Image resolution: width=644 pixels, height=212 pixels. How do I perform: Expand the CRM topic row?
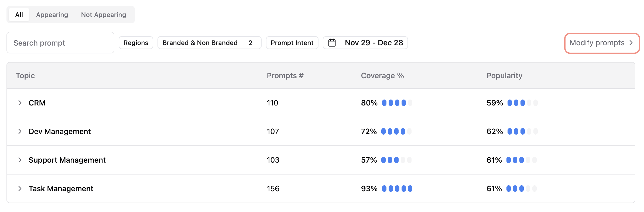[x=20, y=103]
